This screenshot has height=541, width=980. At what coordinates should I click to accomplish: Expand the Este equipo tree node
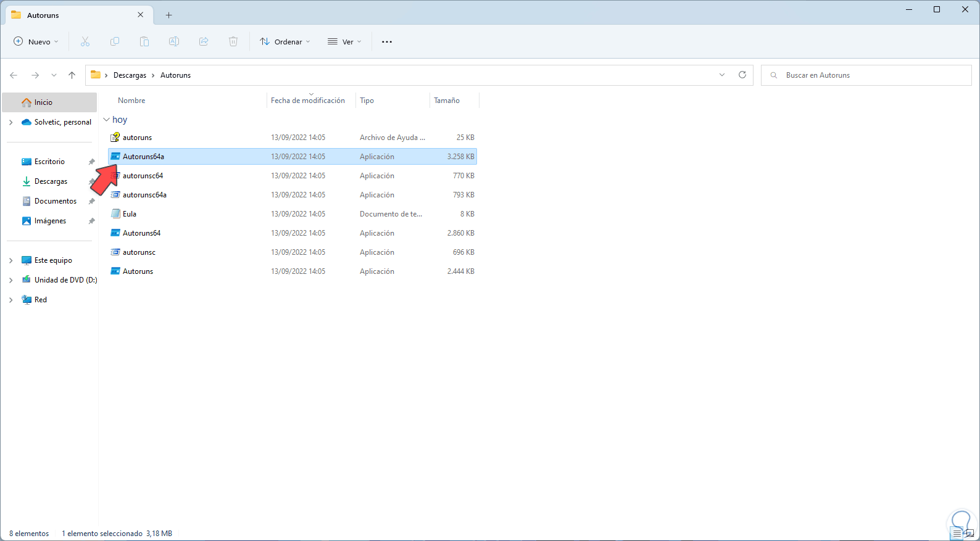[10, 260]
